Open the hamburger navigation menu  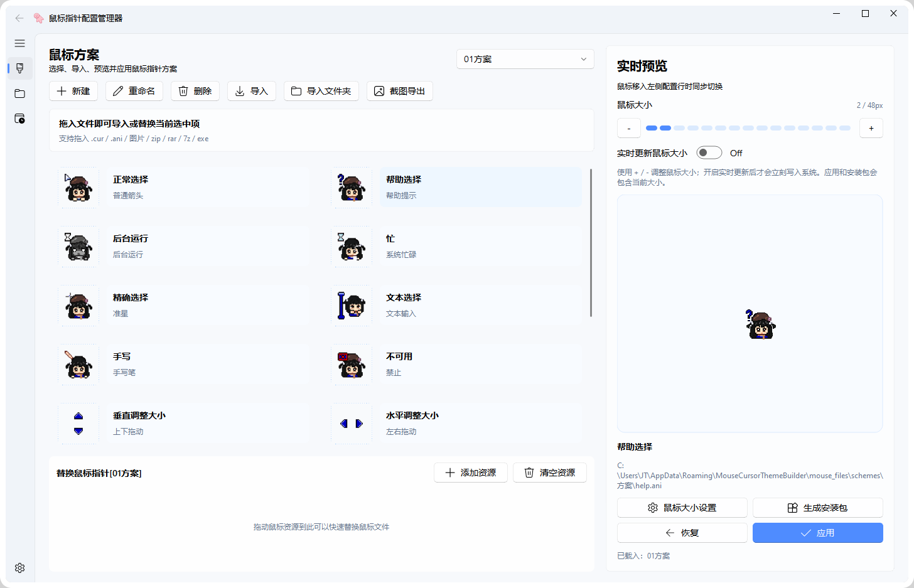(19, 43)
